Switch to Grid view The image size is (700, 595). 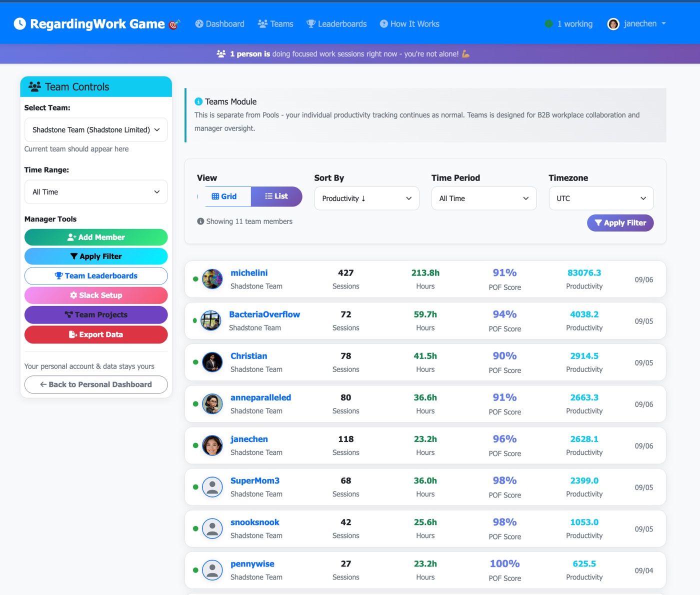click(x=224, y=196)
